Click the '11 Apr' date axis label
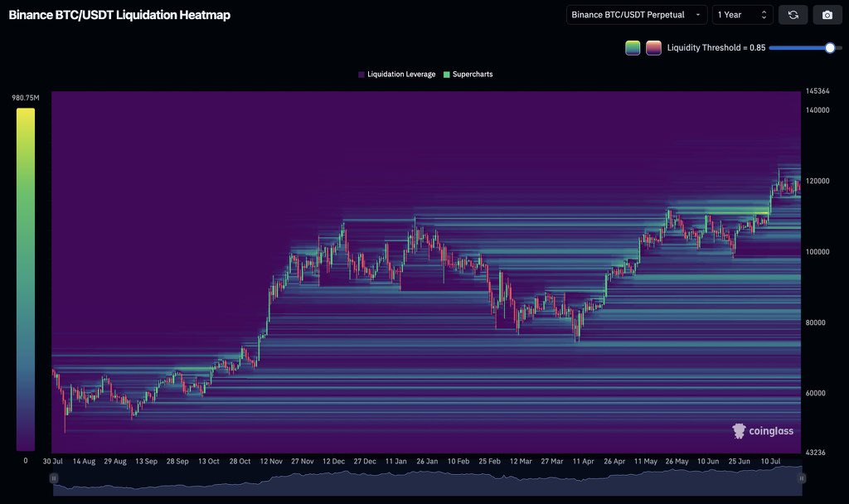849x504 pixels. (583, 461)
